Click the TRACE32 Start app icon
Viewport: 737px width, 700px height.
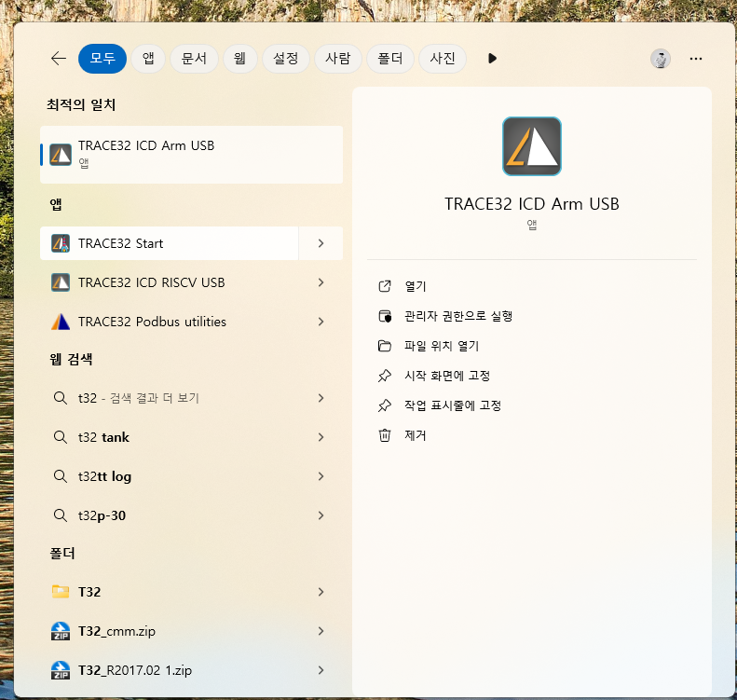pos(61,243)
